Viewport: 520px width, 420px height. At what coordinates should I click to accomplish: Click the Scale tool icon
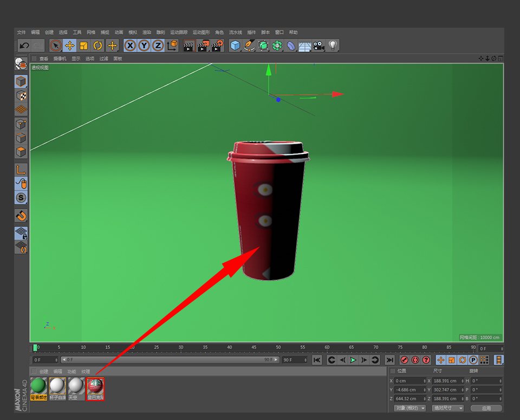pos(84,46)
